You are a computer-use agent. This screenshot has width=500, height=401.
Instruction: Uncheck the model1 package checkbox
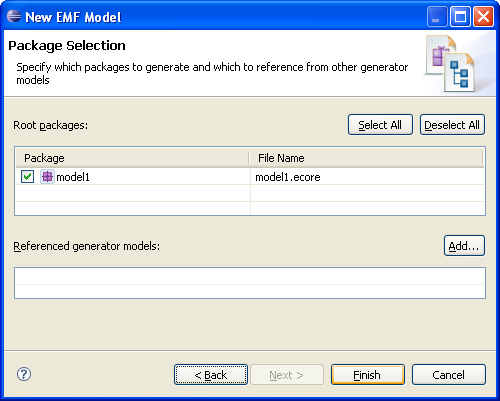tap(27, 177)
